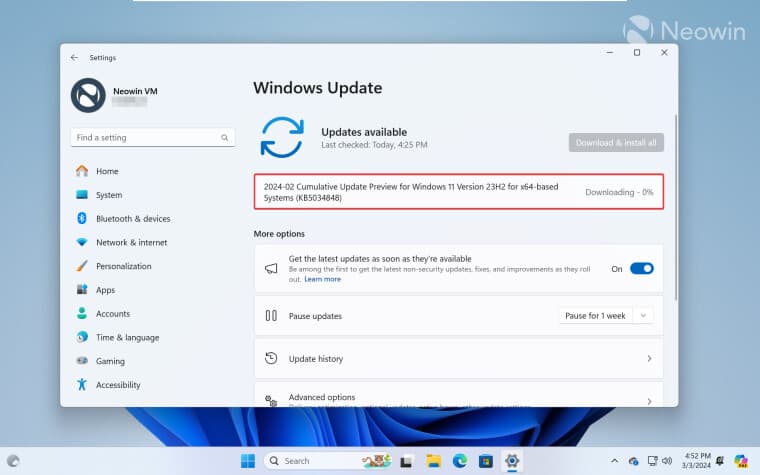The height and width of the screenshot is (475, 760).
Task: Open Update history
Action: (459, 359)
